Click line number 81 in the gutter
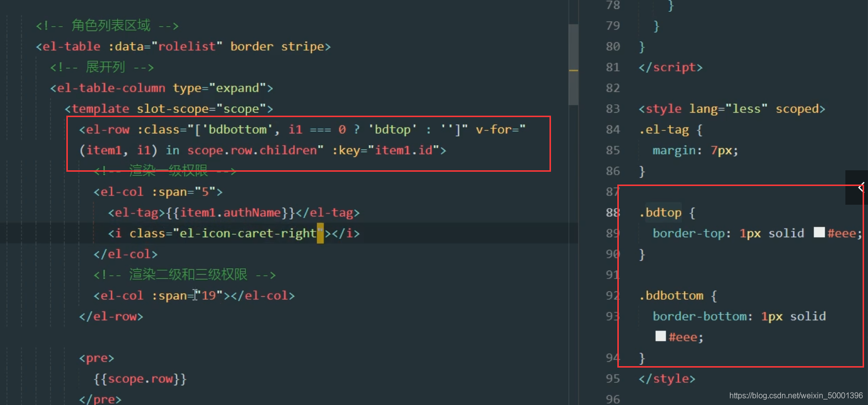 coord(613,67)
